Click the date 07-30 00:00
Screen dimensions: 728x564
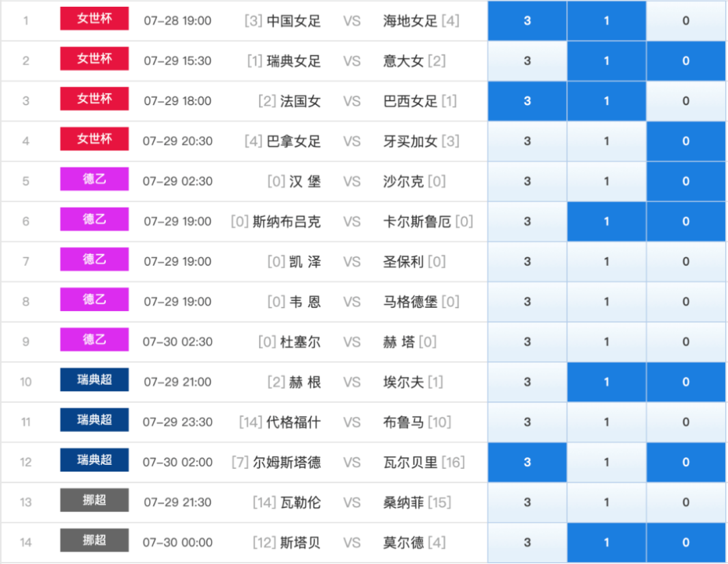coord(177,543)
